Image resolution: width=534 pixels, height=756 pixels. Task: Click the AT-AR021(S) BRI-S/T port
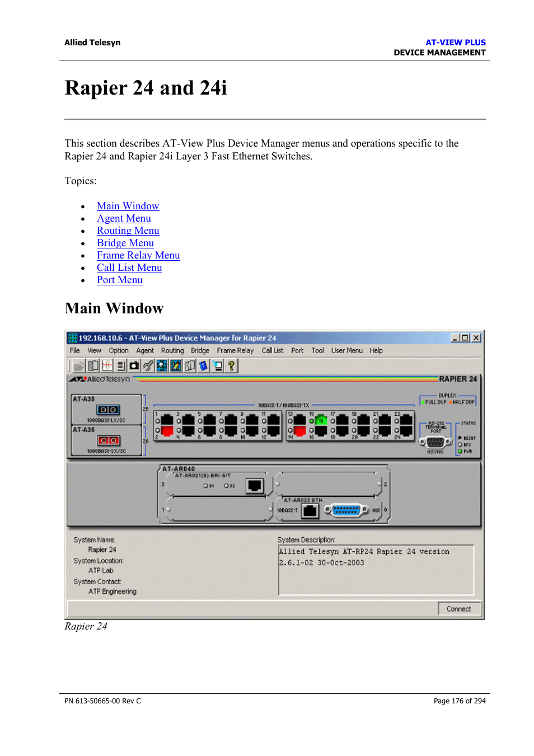tap(255, 486)
